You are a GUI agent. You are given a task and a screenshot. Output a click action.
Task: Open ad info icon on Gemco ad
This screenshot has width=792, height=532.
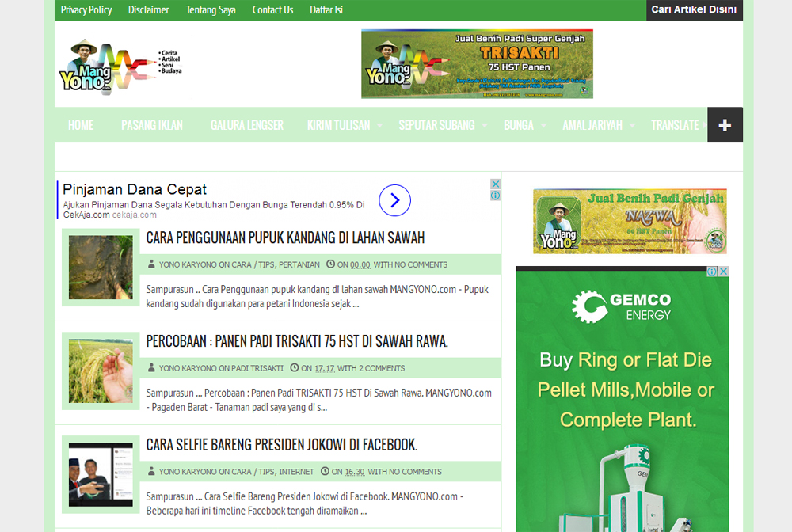[712, 272]
